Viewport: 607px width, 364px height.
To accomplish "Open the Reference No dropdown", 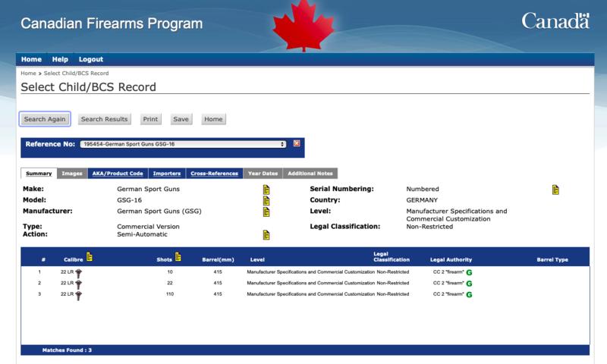I will tap(183, 144).
